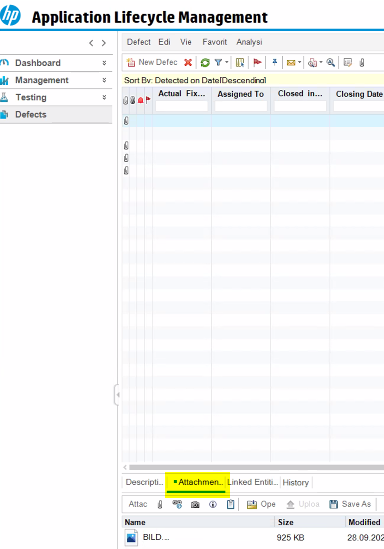Open the Edit menu
Image resolution: width=384 pixels, height=549 pixels.
coord(164,42)
